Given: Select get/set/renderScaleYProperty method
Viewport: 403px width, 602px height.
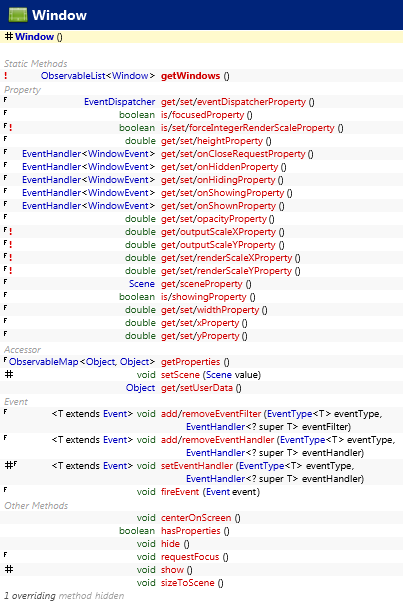Looking at the screenshot, I should click(x=226, y=271).
